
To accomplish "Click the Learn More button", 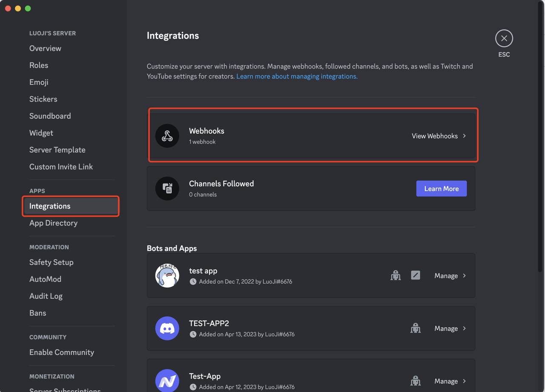I will click(442, 189).
